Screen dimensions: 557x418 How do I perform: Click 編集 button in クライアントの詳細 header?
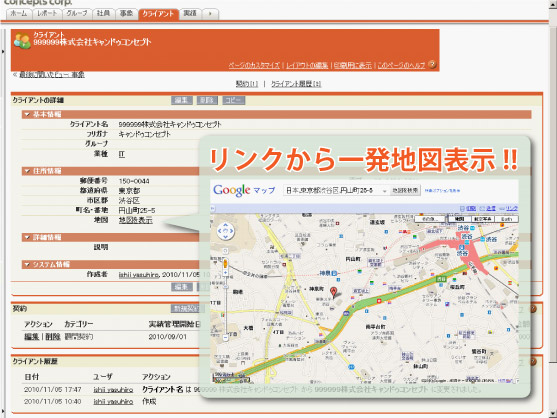pyautogui.click(x=182, y=100)
